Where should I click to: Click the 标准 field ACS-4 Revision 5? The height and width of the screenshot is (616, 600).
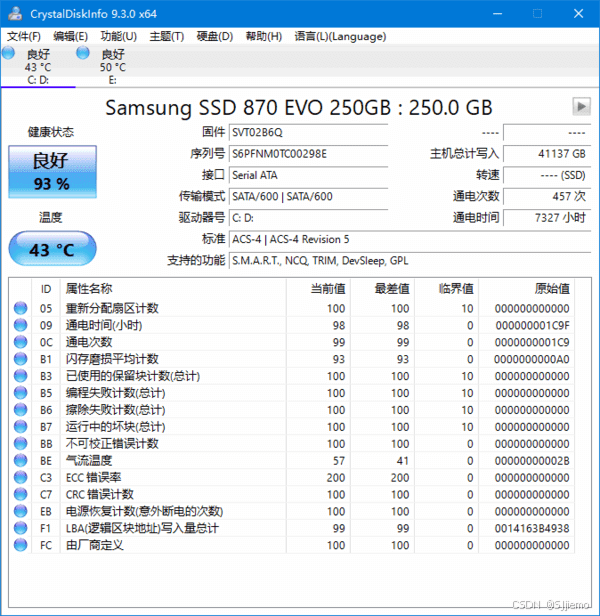410,239
